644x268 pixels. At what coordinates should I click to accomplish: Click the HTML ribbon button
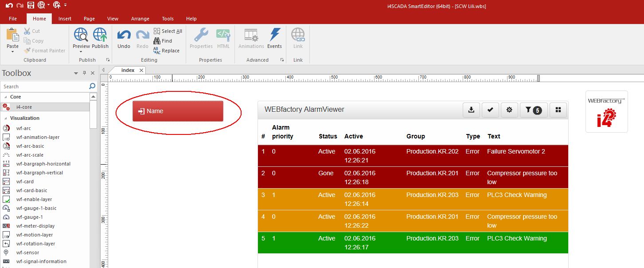(x=223, y=38)
